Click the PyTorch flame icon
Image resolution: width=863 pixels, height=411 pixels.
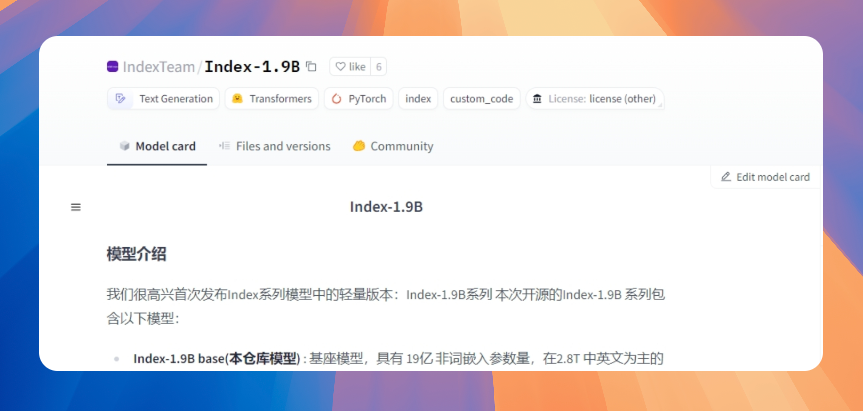(x=336, y=99)
